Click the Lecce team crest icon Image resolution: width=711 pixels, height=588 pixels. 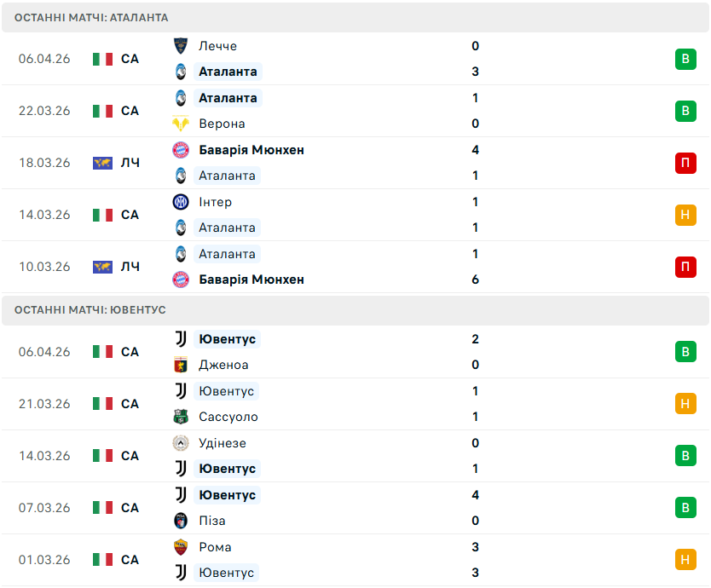point(181,46)
